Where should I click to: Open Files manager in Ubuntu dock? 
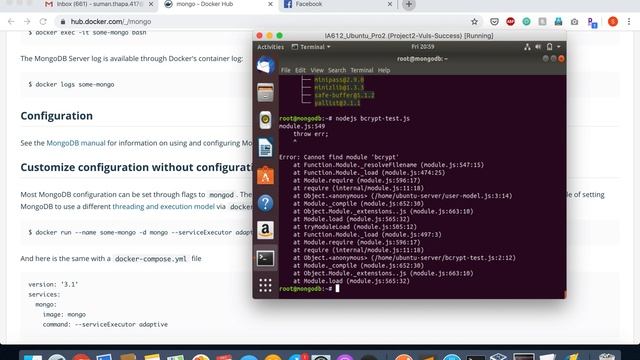(x=265, y=93)
